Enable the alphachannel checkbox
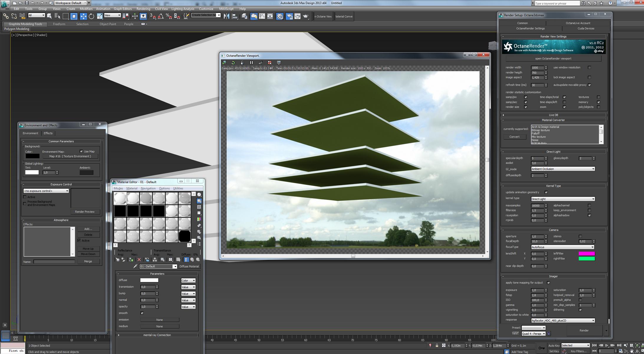The image size is (644, 354). (589, 205)
